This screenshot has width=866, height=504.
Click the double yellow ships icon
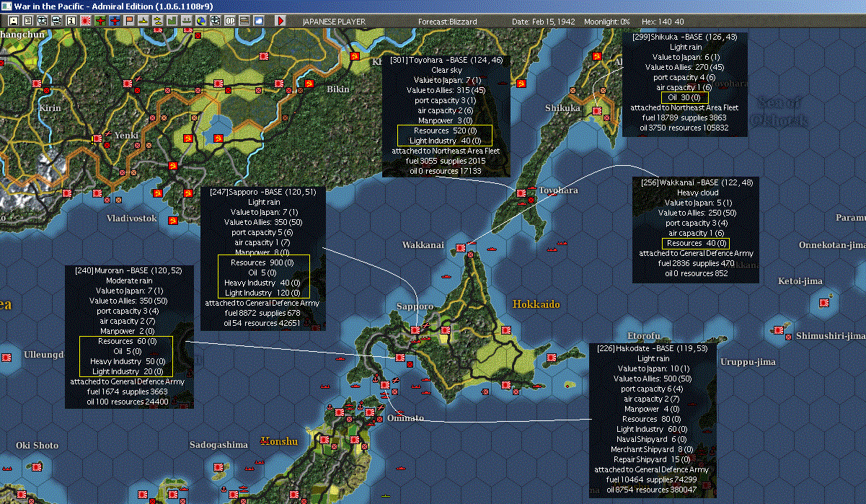click(x=158, y=21)
